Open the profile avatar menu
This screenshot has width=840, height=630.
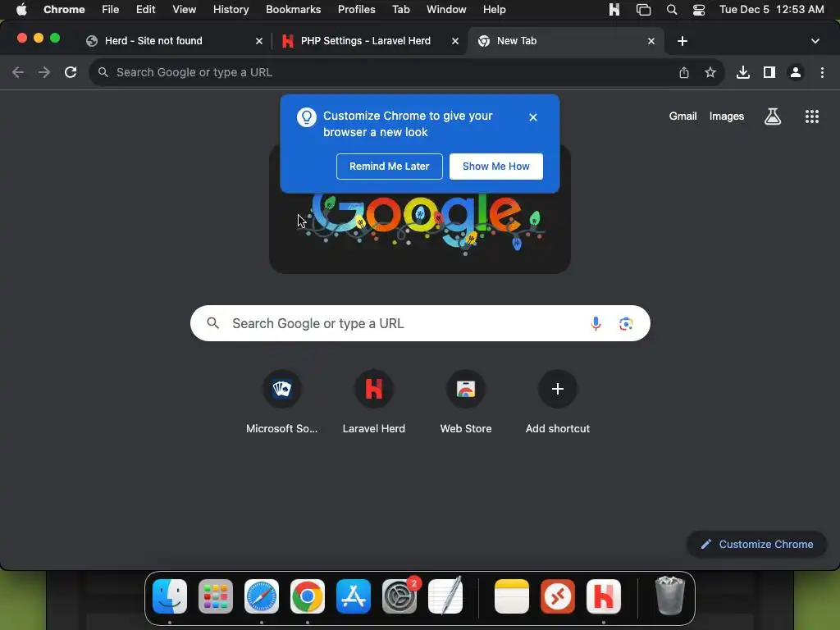796,72
